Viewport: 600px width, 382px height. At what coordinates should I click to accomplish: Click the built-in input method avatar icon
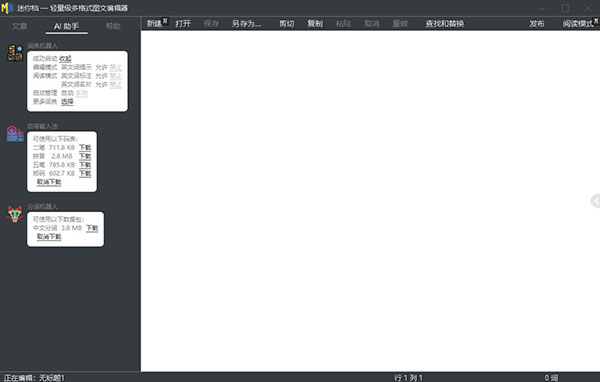pyautogui.click(x=15, y=134)
